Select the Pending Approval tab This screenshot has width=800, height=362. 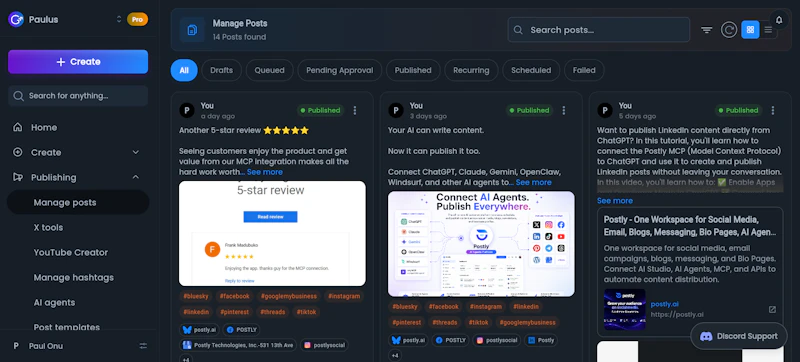coord(340,70)
